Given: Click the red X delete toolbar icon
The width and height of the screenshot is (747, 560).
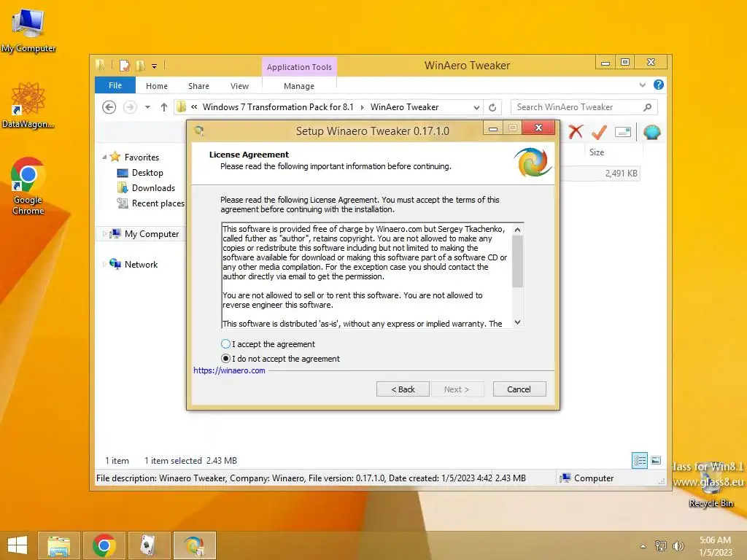Looking at the screenshot, I should pos(576,131).
